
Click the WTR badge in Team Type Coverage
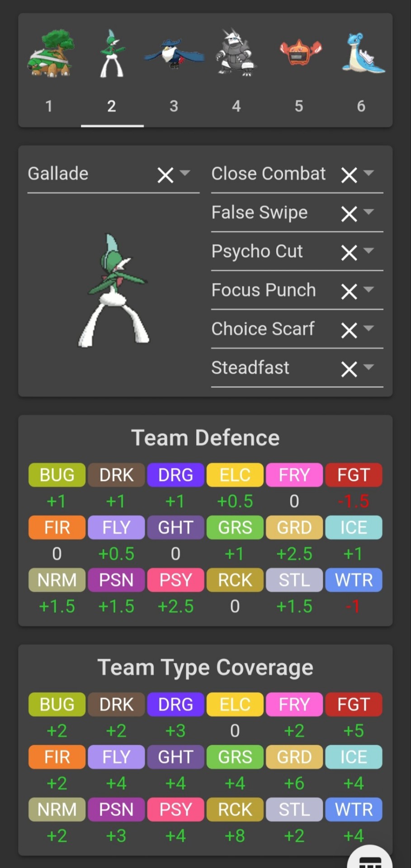pos(354,809)
